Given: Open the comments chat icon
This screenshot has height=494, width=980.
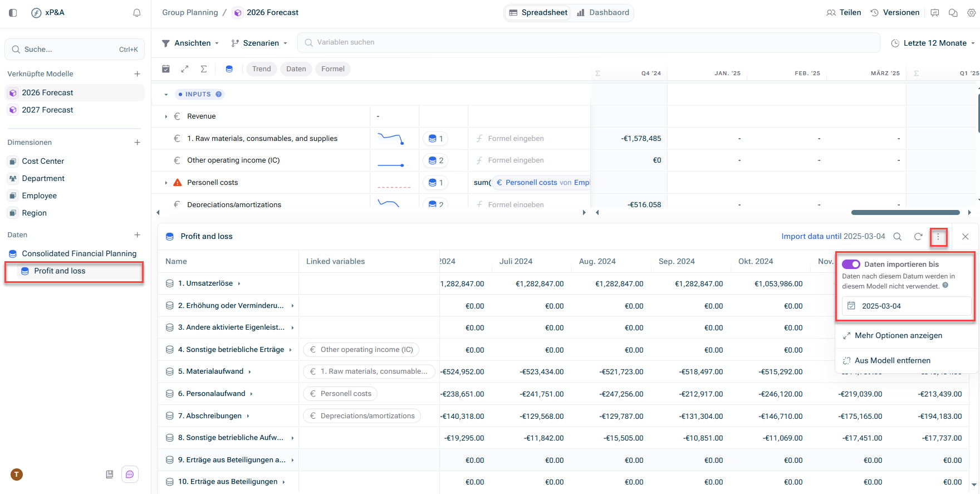Looking at the screenshot, I should (x=953, y=13).
